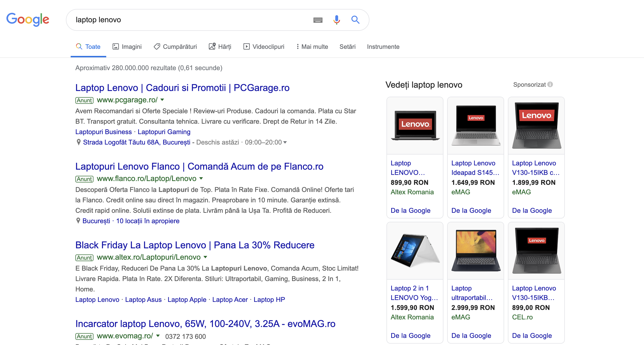
Task: Click the Anunț badge of the PCGarage result
Action: (84, 100)
